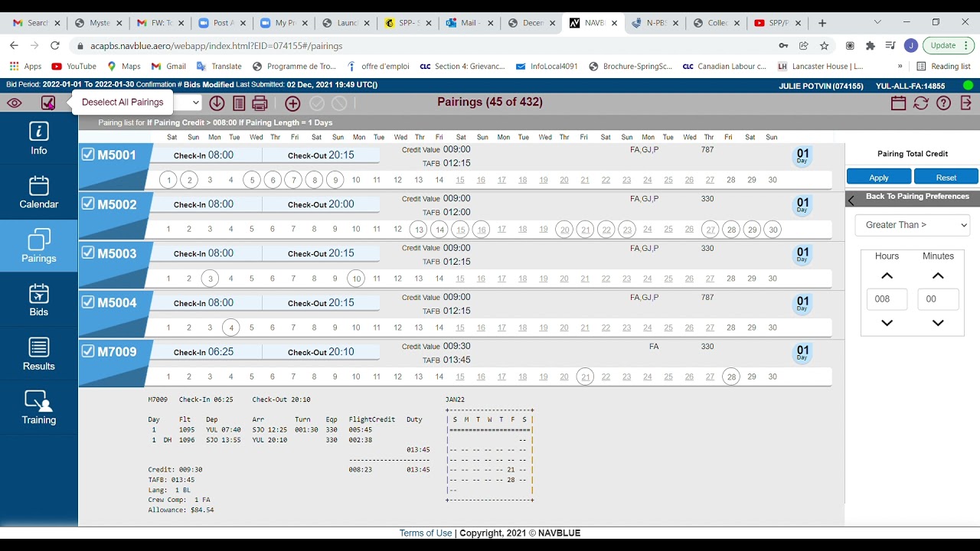Open the Bids sidebar section
This screenshot has height=551, width=980.
coord(39,300)
